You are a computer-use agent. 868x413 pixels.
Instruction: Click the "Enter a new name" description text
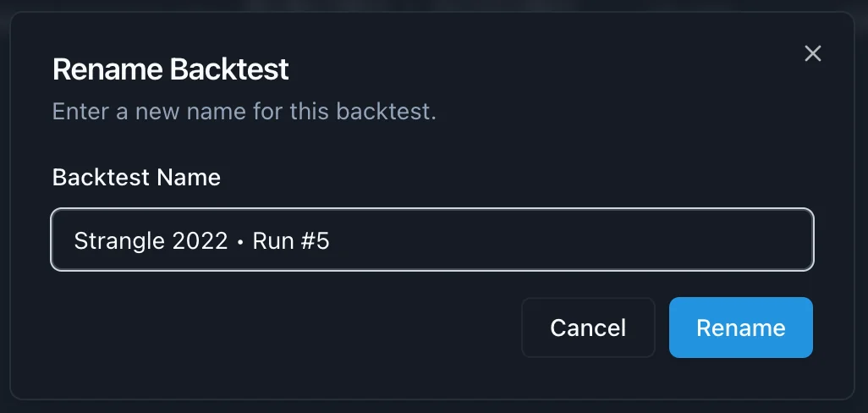point(244,112)
